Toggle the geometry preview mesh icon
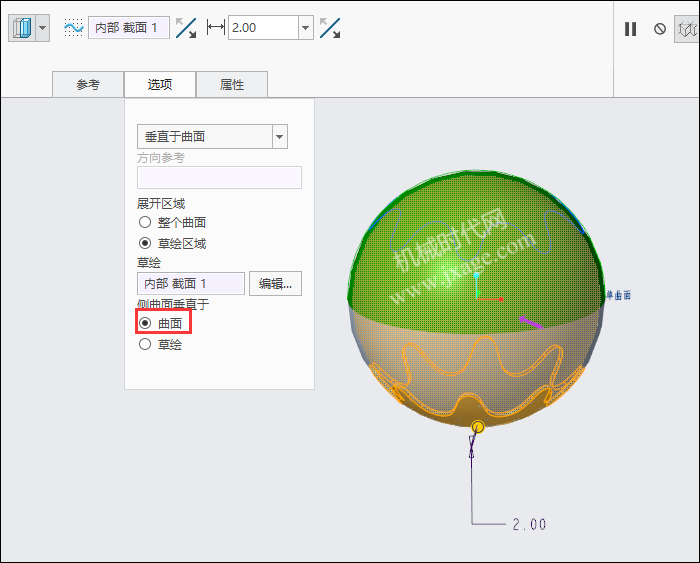 pyautogui.click(x=687, y=29)
